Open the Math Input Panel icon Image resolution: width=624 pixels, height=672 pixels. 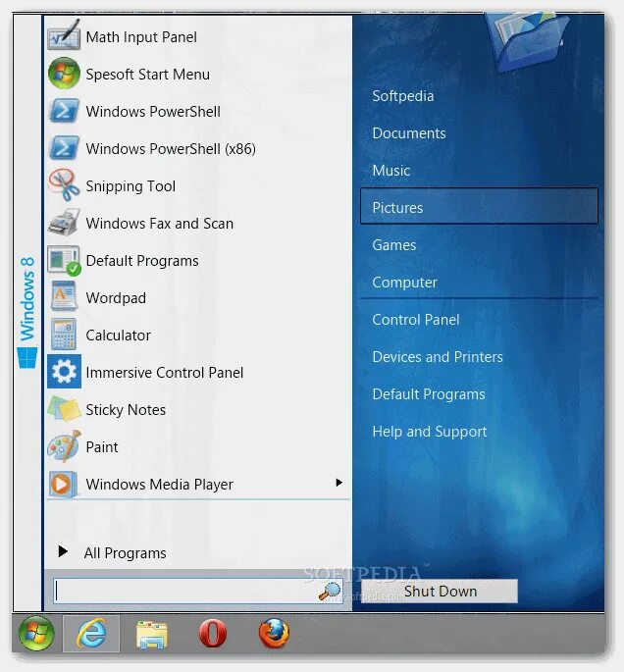pos(64,34)
